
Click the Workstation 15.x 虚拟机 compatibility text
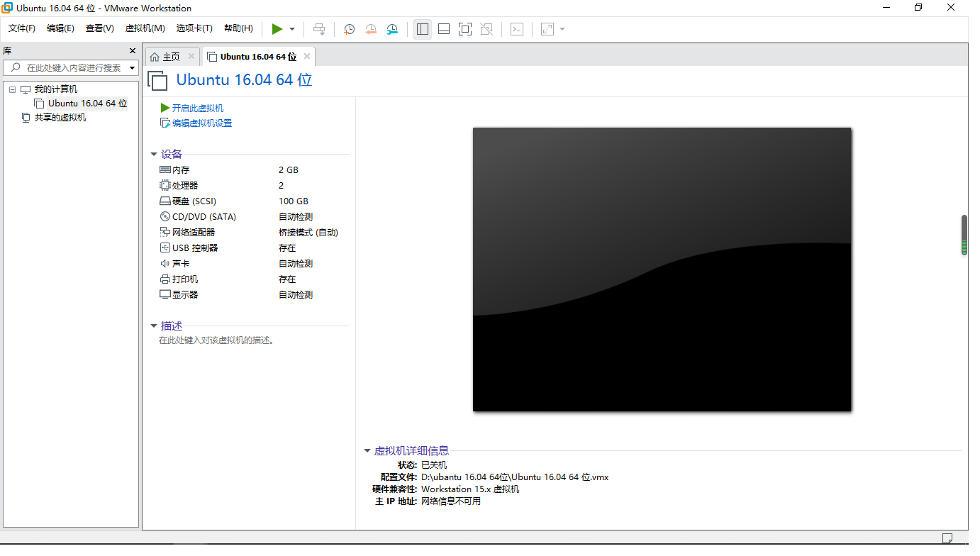pyautogui.click(x=470, y=489)
